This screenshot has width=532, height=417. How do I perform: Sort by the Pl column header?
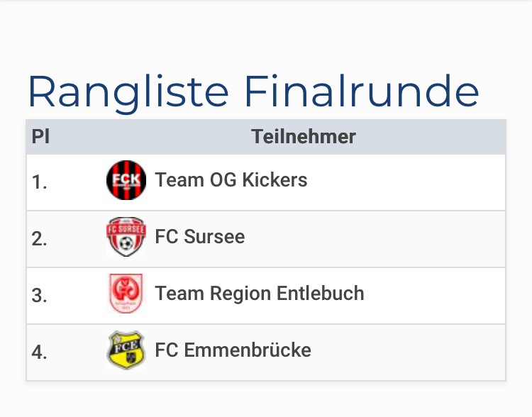(40, 137)
